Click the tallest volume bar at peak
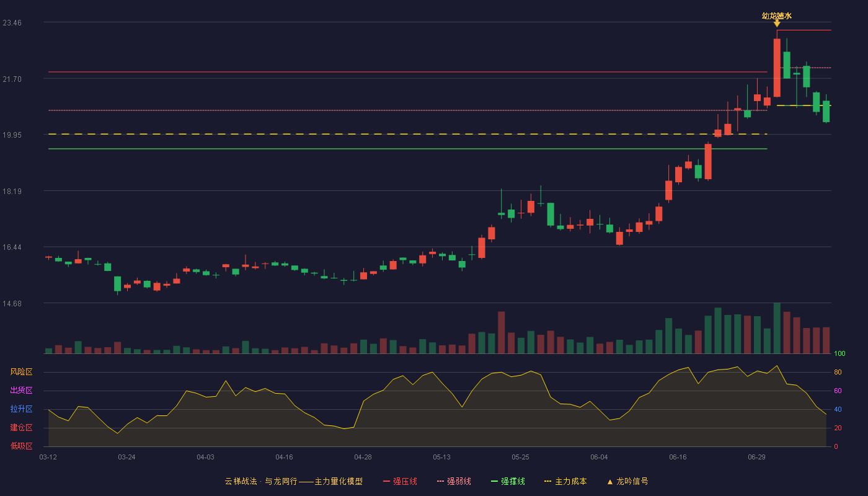The image size is (868, 496). click(777, 328)
